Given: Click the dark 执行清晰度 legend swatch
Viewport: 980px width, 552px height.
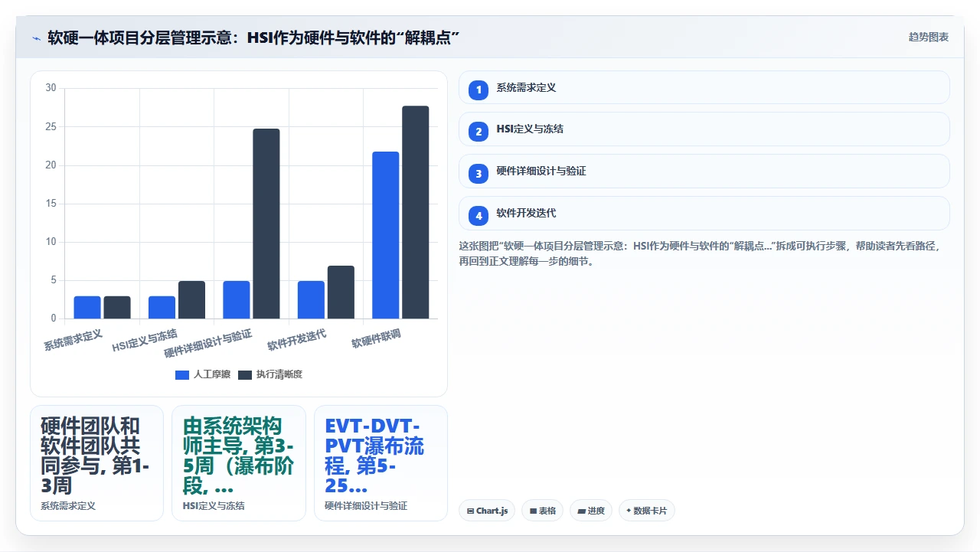Looking at the screenshot, I should (x=245, y=374).
